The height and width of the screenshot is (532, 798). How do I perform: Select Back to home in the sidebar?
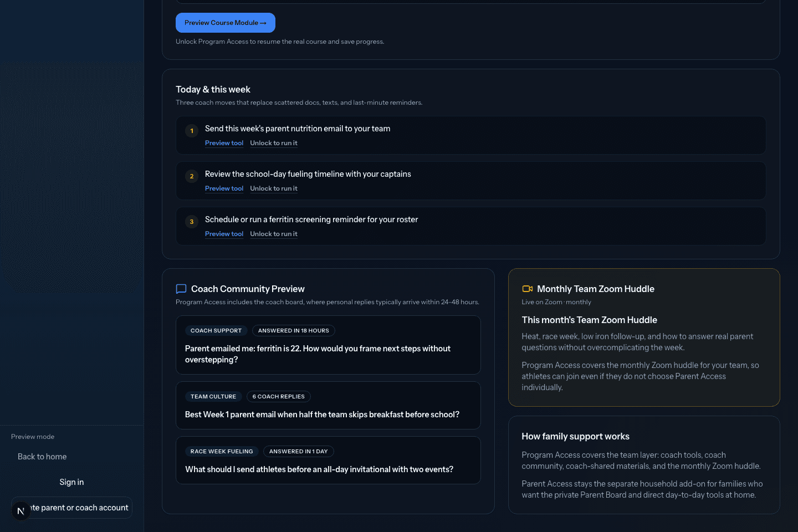point(42,456)
